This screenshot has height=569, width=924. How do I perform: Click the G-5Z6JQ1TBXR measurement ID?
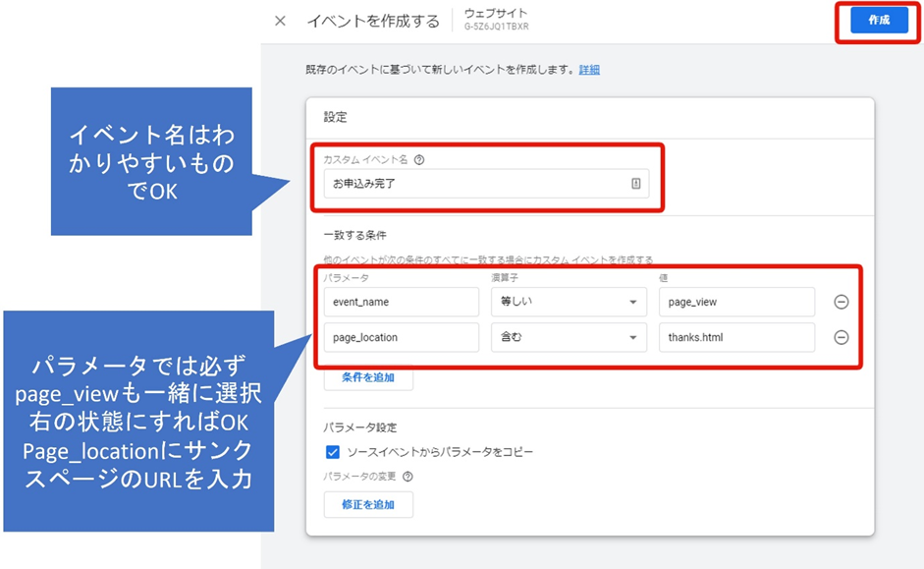point(496,27)
